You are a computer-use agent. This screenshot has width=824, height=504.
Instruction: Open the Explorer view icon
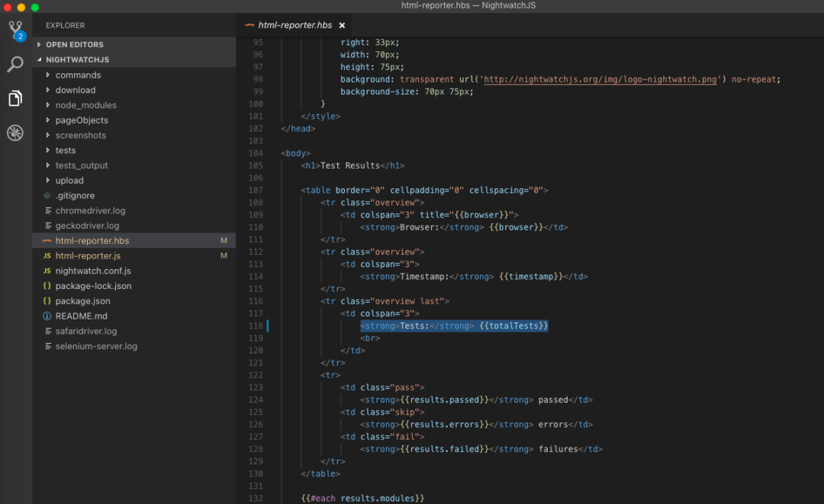pyautogui.click(x=15, y=98)
